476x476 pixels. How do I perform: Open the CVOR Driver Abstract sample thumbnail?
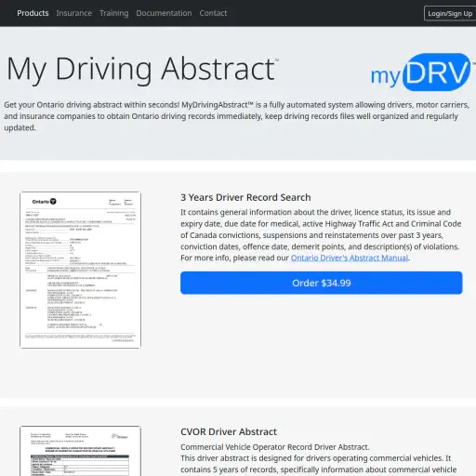point(80,451)
